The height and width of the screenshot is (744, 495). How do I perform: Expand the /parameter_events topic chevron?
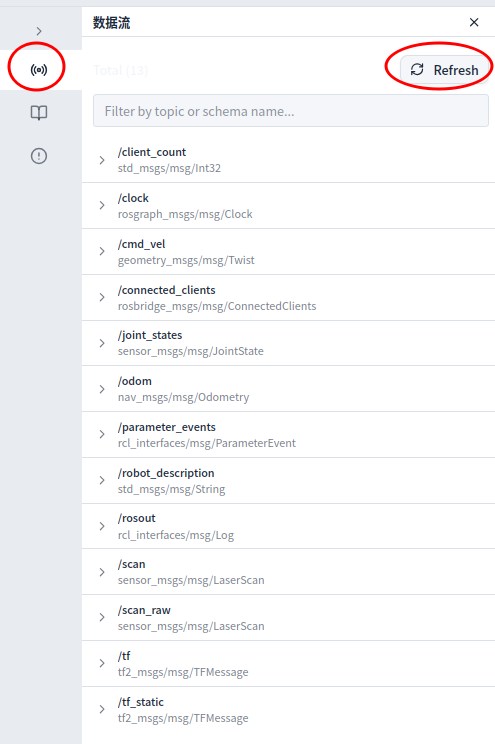(102, 435)
